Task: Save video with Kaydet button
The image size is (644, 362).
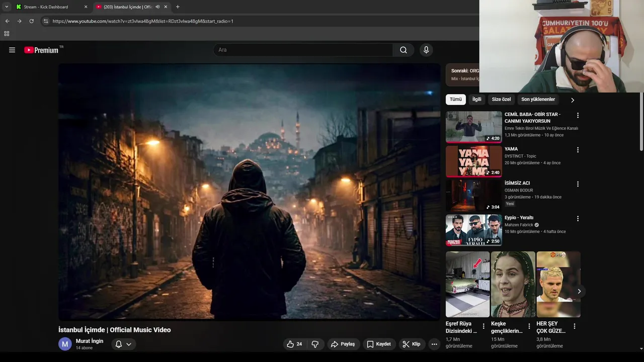Action: [x=378, y=344]
